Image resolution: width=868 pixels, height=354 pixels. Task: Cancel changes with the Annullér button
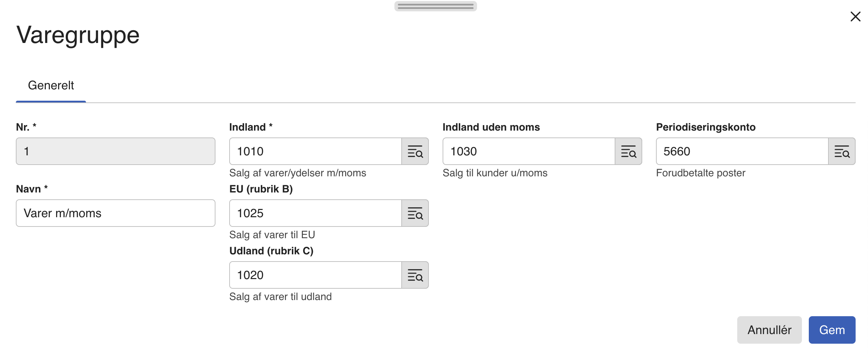[x=769, y=330]
